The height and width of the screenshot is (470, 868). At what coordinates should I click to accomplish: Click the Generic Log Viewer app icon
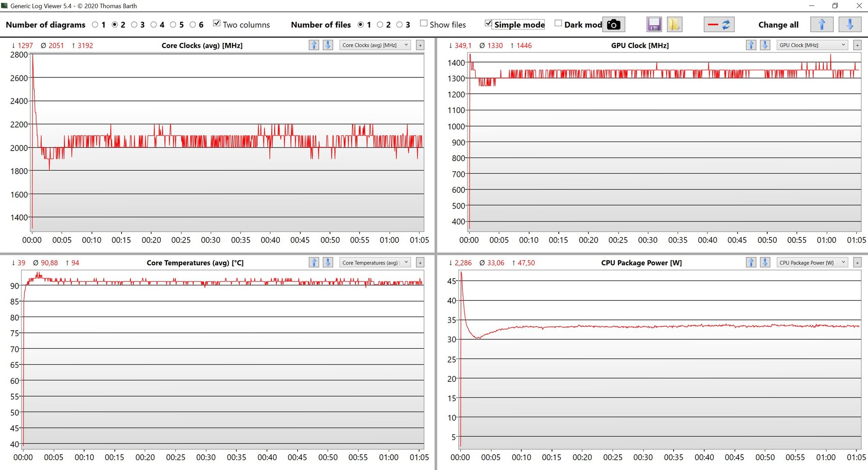(5, 6)
